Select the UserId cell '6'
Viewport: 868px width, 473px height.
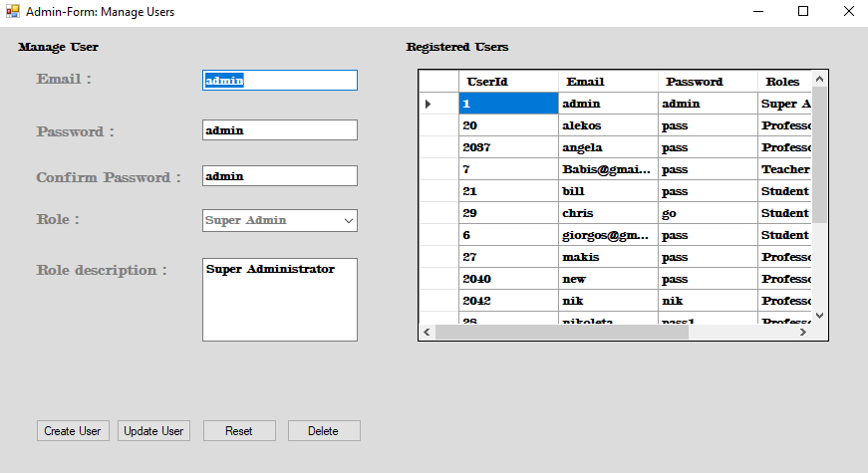click(x=508, y=235)
